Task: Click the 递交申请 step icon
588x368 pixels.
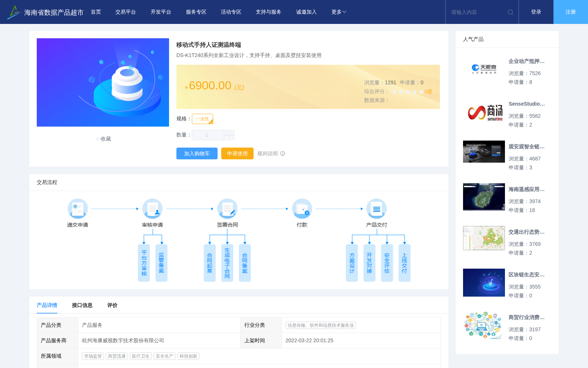Action: 78,209
